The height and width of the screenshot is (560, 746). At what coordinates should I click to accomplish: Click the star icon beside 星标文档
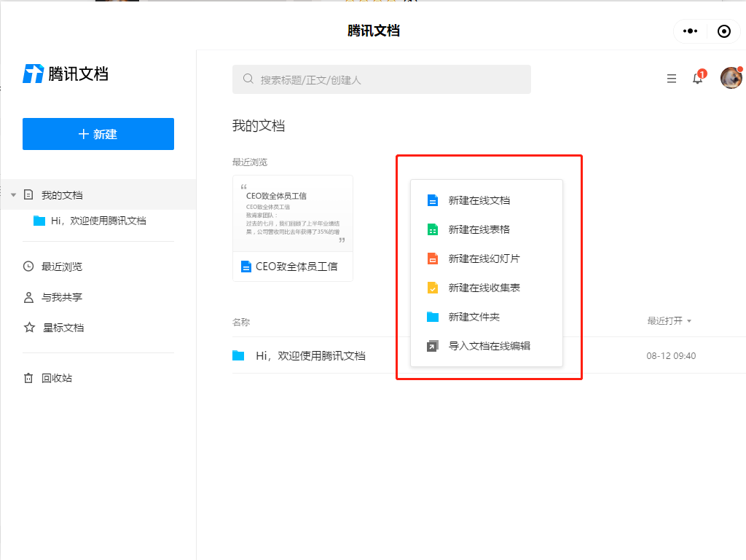tap(29, 328)
